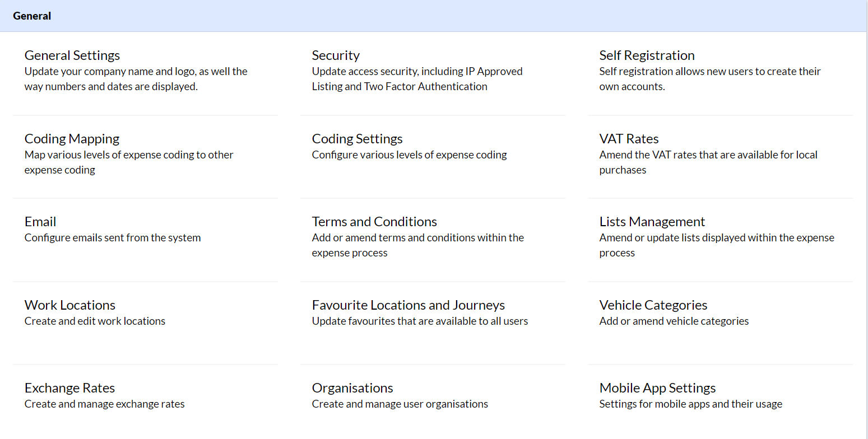This screenshot has width=868, height=439.
Task: Click 'Create and edit work locations' text
Action: point(95,321)
